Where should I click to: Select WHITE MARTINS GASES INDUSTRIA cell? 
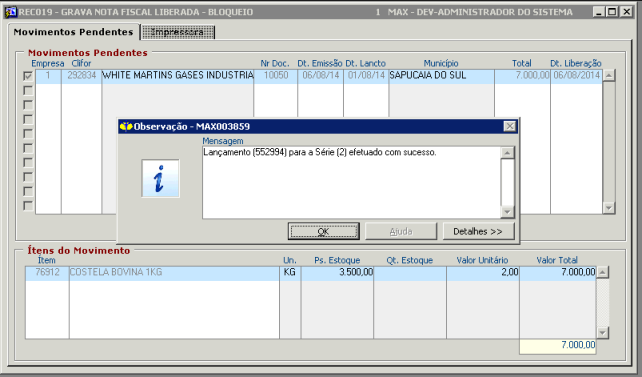tap(178, 76)
